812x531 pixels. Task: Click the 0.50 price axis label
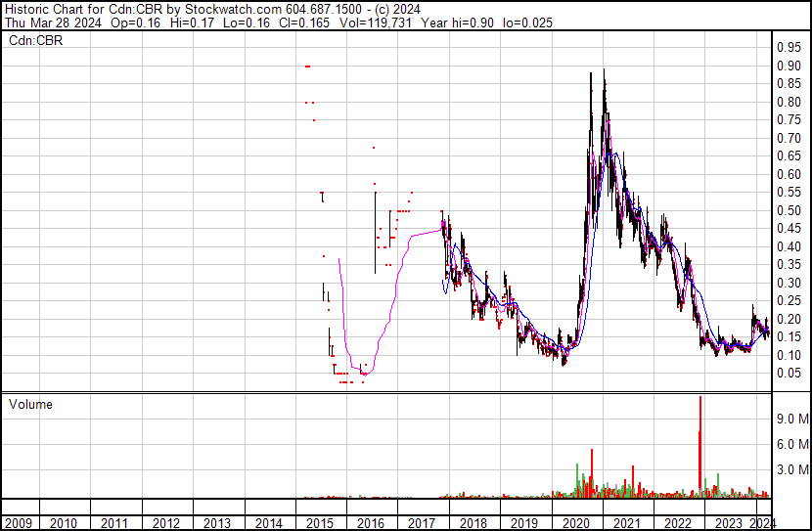pyautogui.click(x=789, y=210)
